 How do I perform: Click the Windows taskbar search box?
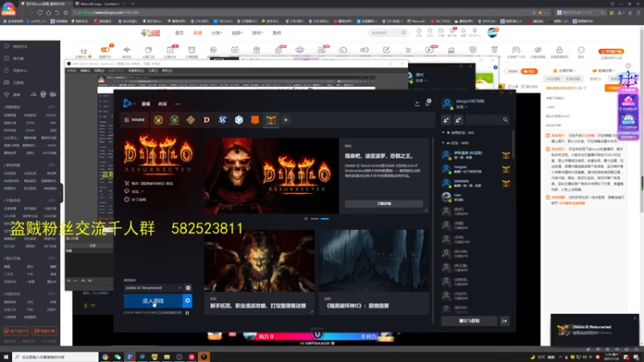click(x=56, y=357)
